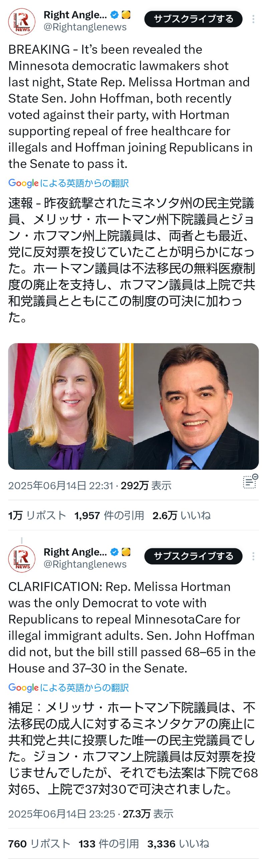Open the three-dot menu on first post
This screenshot has width=267, height=868.
(253, 19)
